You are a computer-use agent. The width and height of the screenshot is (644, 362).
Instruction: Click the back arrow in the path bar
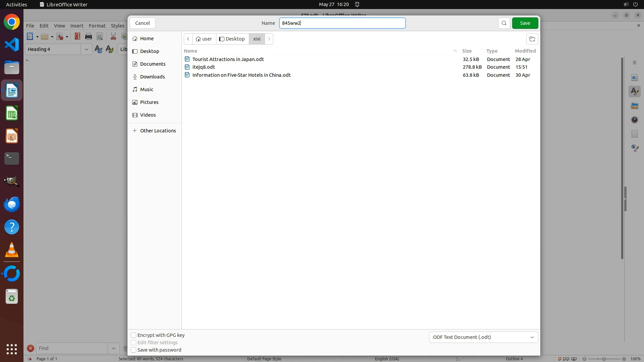[188, 39]
